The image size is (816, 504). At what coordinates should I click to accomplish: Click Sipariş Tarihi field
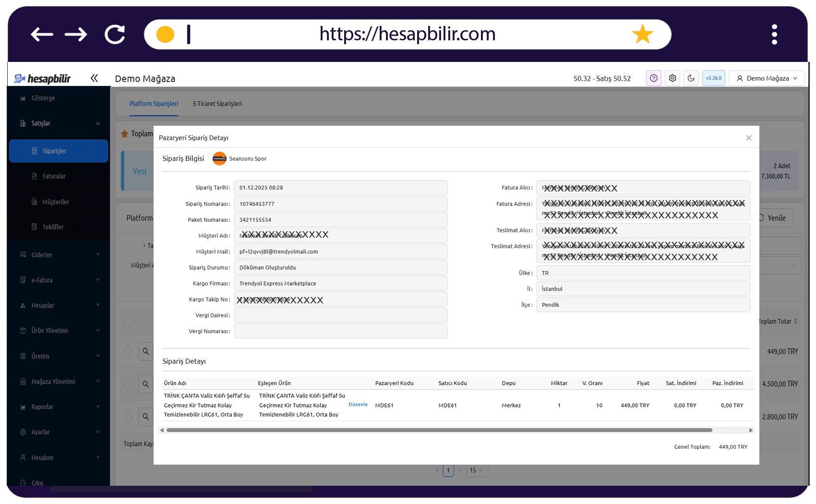pos(341,188)
